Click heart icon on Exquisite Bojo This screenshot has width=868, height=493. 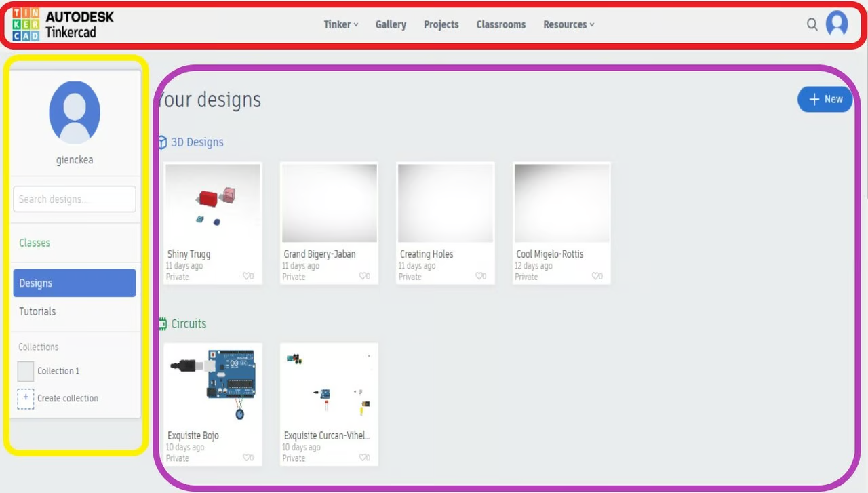(x=248, y=458)
